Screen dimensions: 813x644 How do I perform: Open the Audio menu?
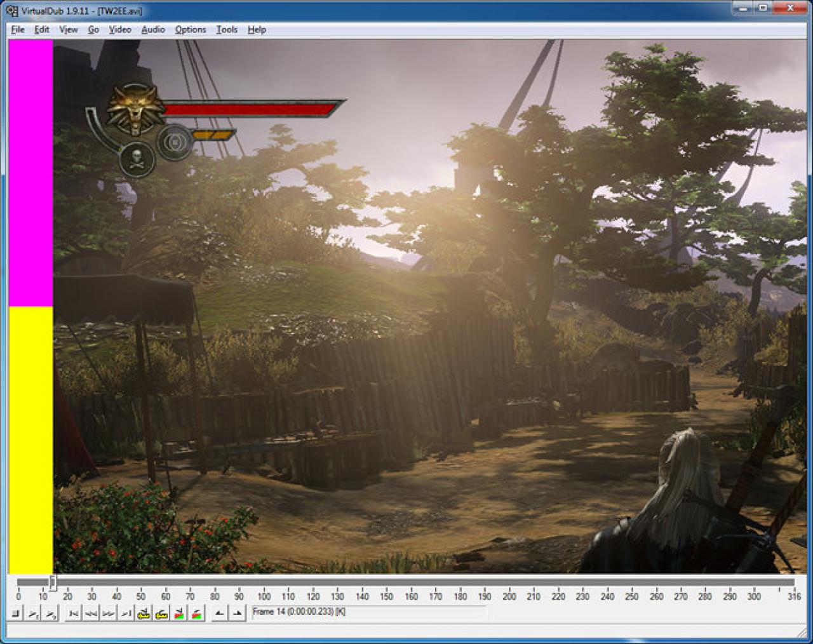tap(153, 29)
